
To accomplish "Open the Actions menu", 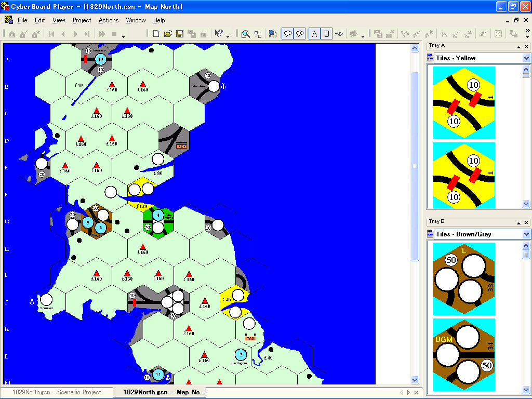I will click(x=109, y=20).
